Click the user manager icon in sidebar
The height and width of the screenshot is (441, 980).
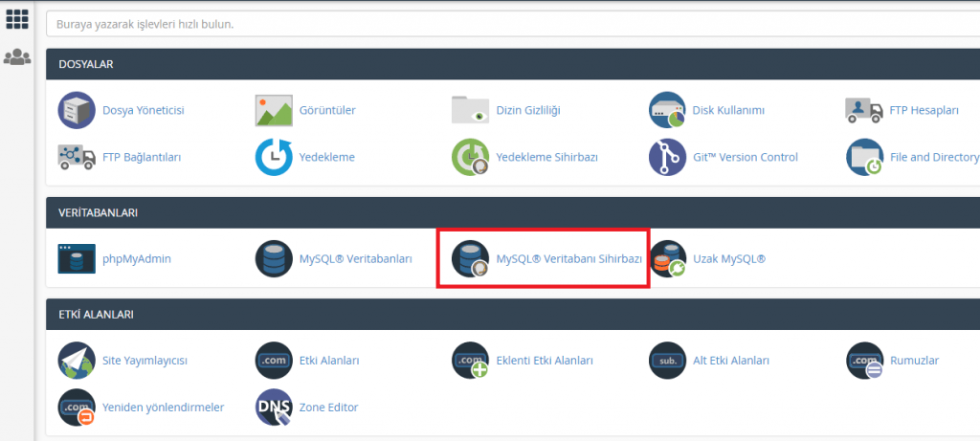[17, 57]
